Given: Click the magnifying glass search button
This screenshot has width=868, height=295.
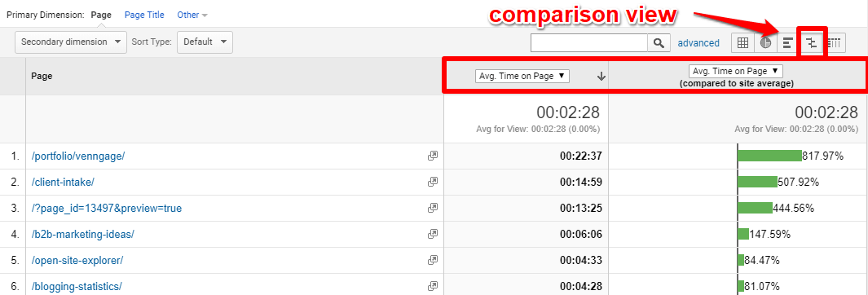Looking at the screenshot, I should click(x=659, y=42).
